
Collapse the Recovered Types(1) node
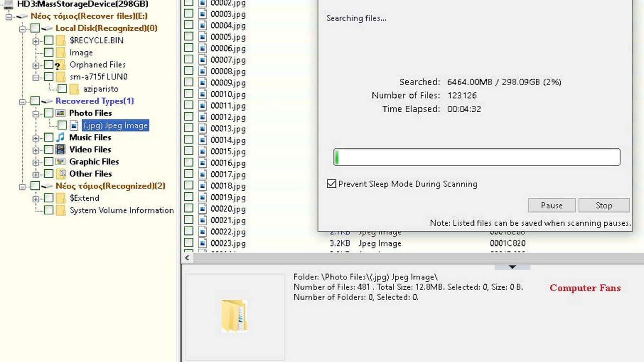23,102
